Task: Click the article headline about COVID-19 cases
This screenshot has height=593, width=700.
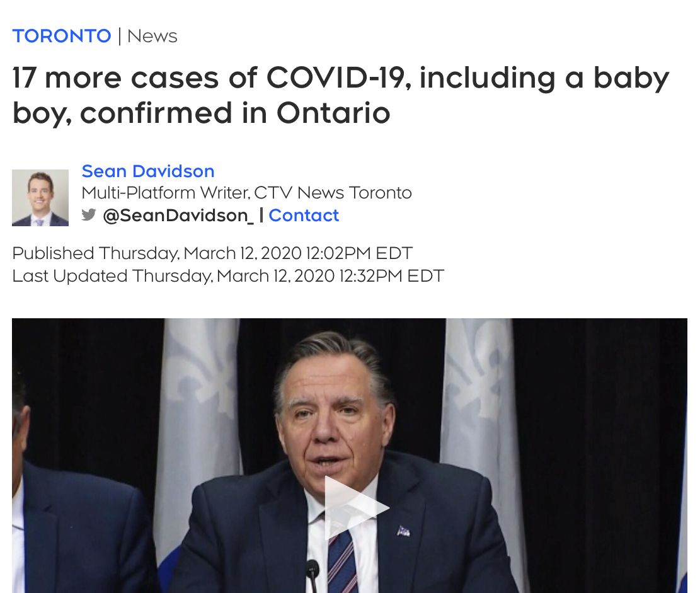Action: tap(340, 95)
